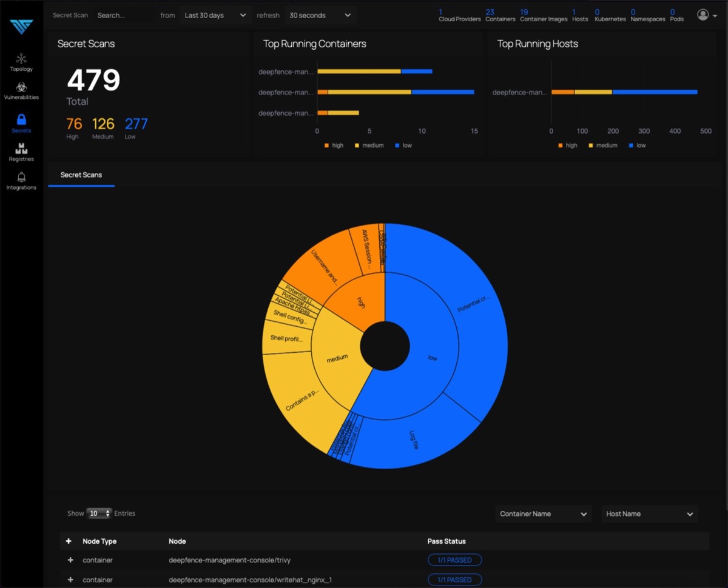Open the Host Name filter dropdown
This screenshot has height=588, width=728.
(649, 514)
